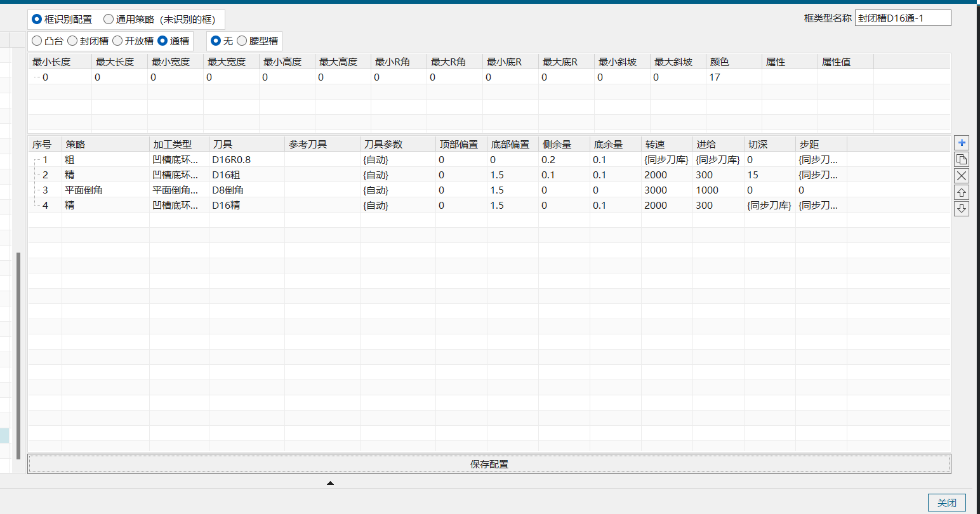
Task: Click 侧余量 column header
Action: 564,144
